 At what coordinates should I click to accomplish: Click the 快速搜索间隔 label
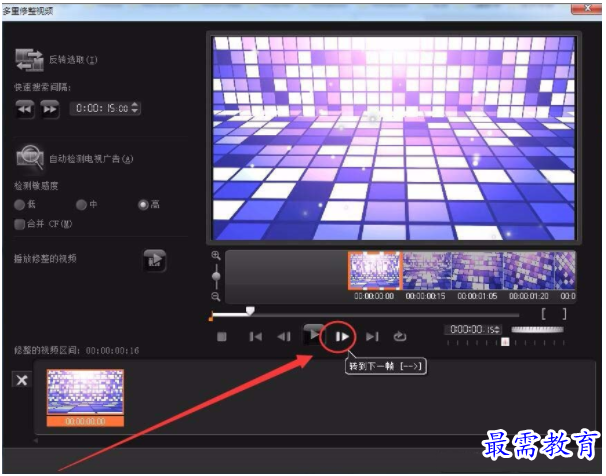pos(43,88)
